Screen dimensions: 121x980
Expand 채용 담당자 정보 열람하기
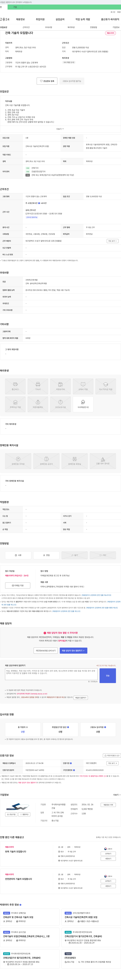tap(73, 650)
